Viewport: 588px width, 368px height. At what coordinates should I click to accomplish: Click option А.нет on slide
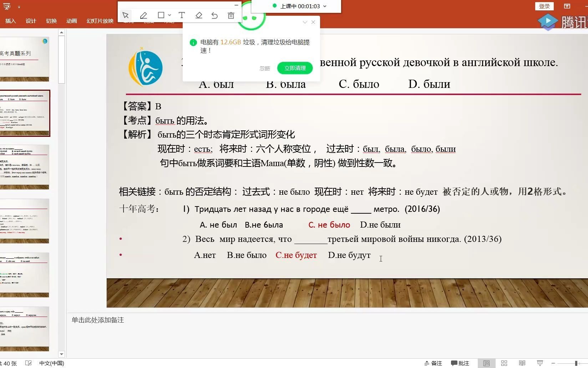point(205,255)
